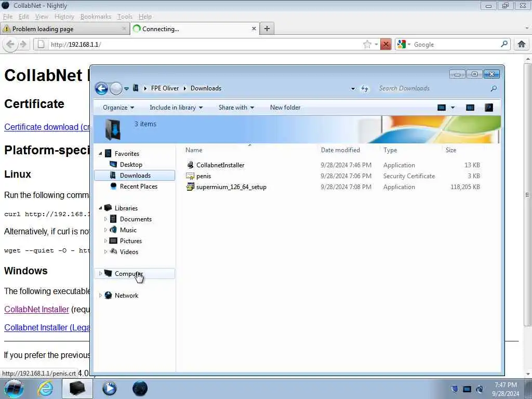Open the address bar previous locations dropdown

click(x=353, y=88)
